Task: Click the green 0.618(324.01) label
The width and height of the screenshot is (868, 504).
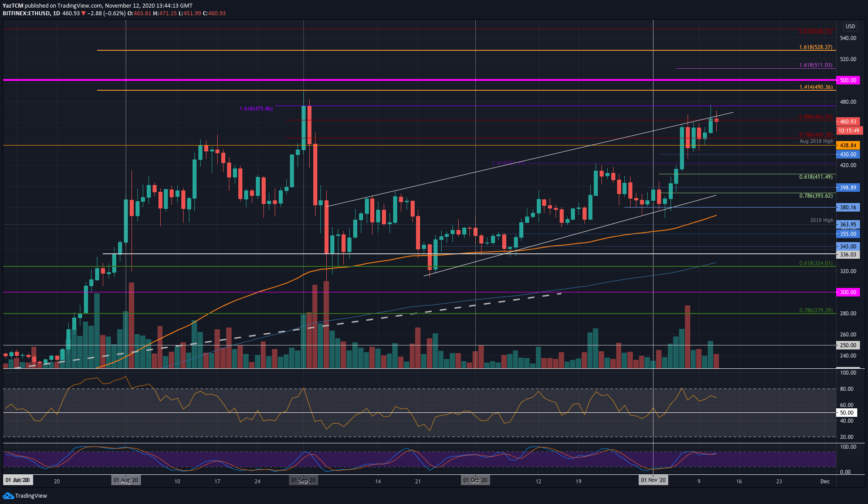Action: point(815,263)
